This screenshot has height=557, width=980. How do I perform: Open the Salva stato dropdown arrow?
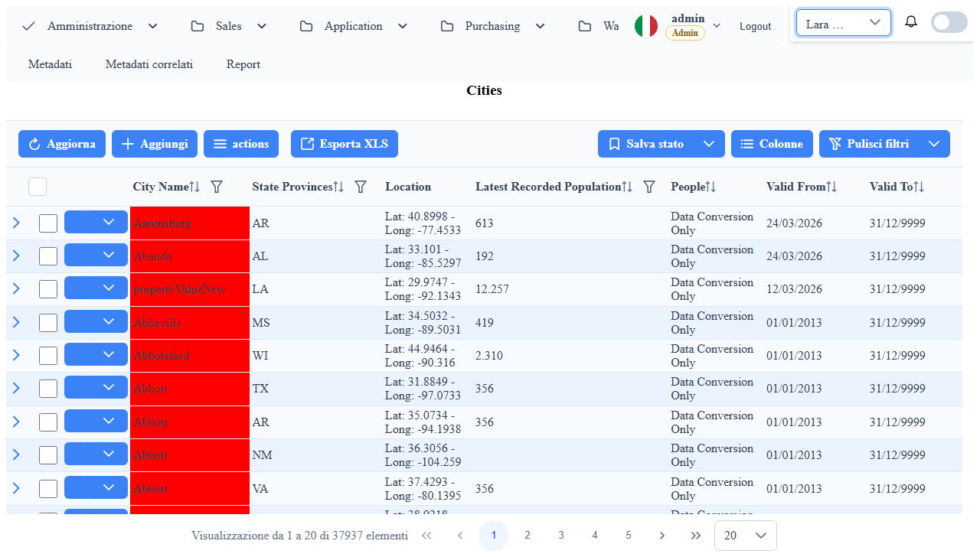coord(709,144)
